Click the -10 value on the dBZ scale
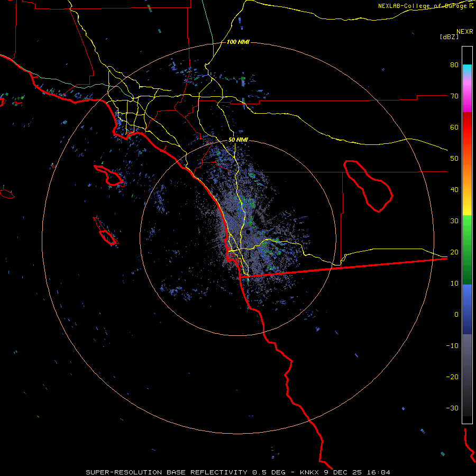The image size is (476, 476). point(452,346)
